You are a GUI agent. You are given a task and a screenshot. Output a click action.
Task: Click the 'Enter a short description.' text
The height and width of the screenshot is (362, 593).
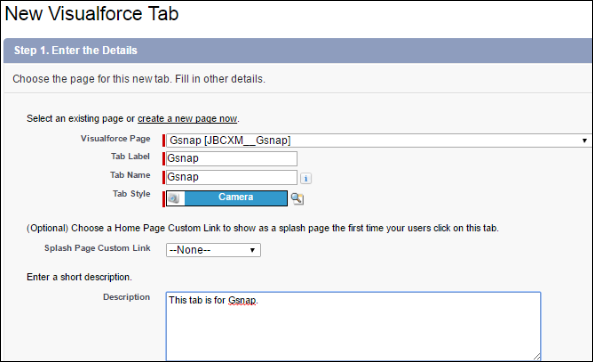(79, 277)
